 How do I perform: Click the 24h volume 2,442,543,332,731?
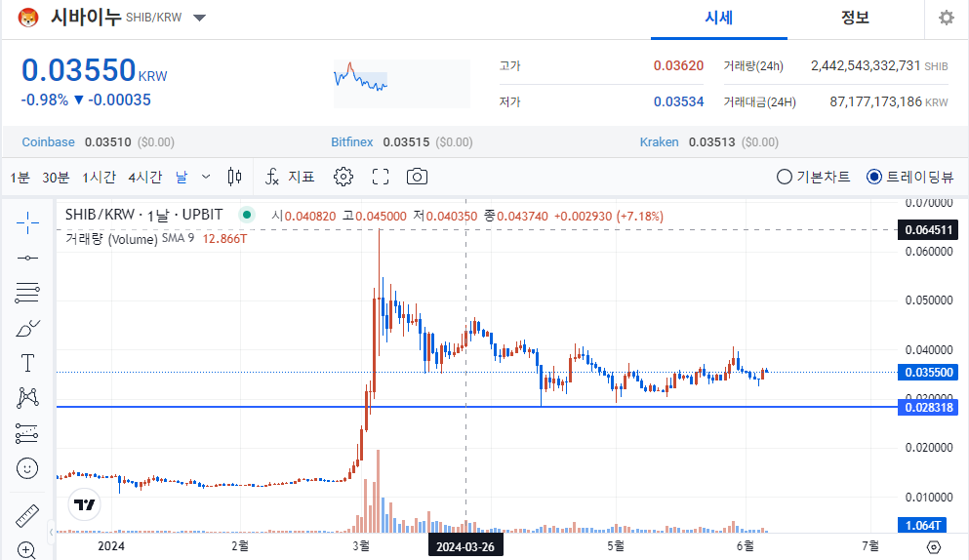pyautogui.click(x=866, y=65)
